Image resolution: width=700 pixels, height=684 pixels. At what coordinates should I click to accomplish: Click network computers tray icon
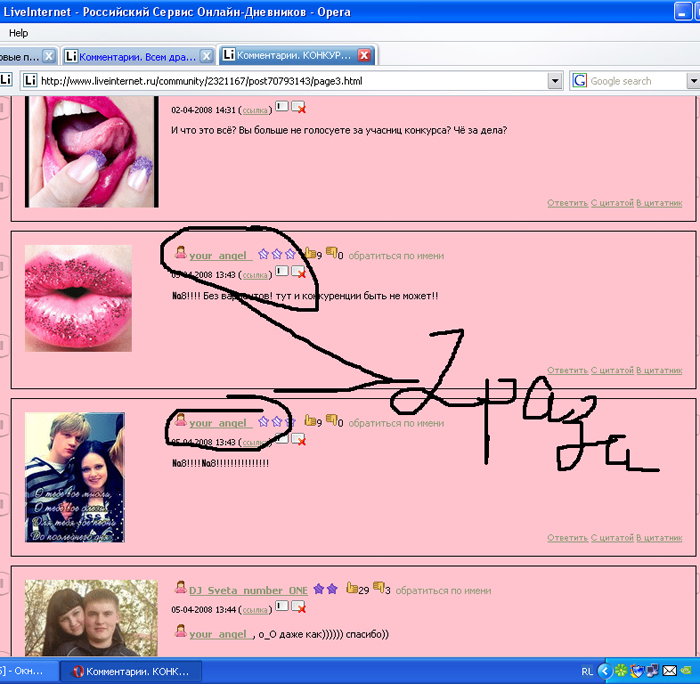click(x=653, y=671)
